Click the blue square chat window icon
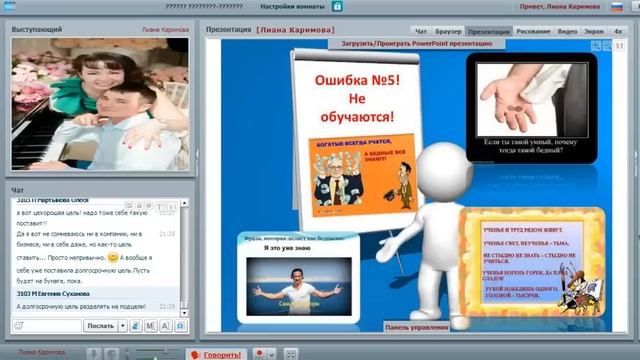This screenshot has width=640, height=360. pyautogui.click(x=180, y=326)
